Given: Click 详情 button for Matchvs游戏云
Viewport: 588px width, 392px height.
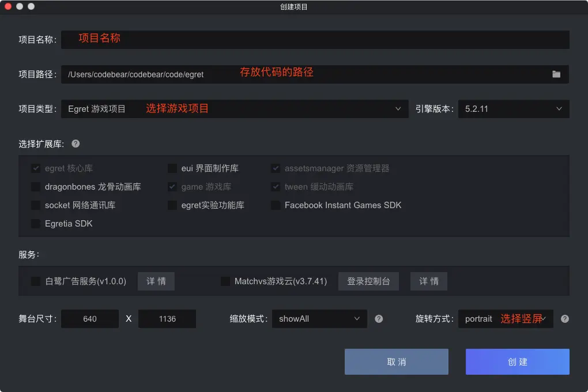Looking at the screenshot, I should click(429, 281).
